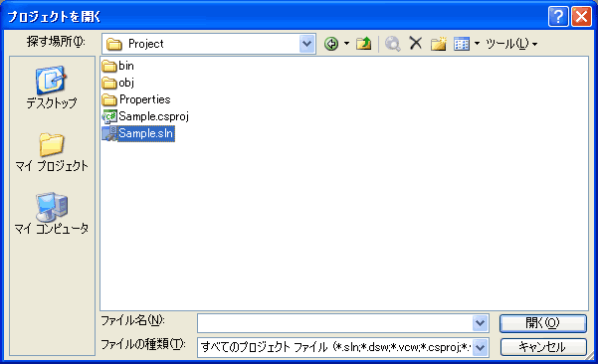Click the Views icon
The image size is (598, 364).
coord(462,44)
